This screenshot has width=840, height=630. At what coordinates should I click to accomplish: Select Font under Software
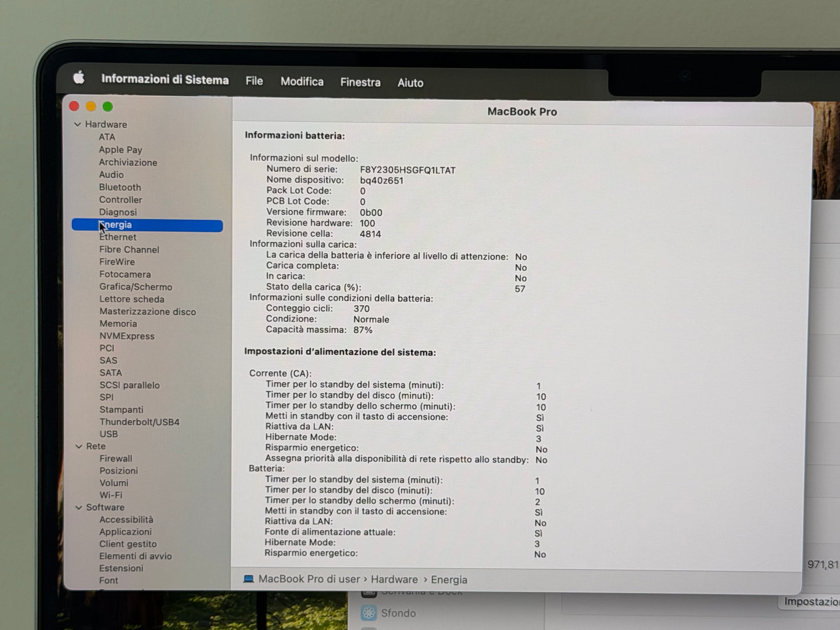tap(109, 581)
